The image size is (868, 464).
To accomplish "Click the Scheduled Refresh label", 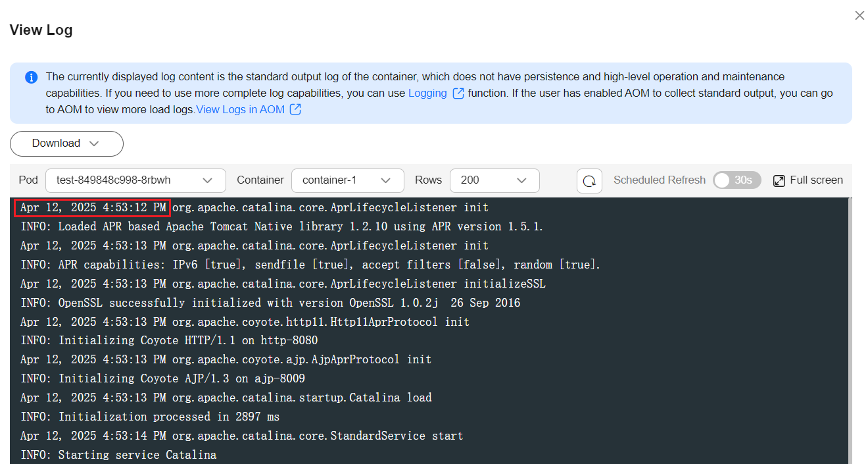I will tap(660, 180).
